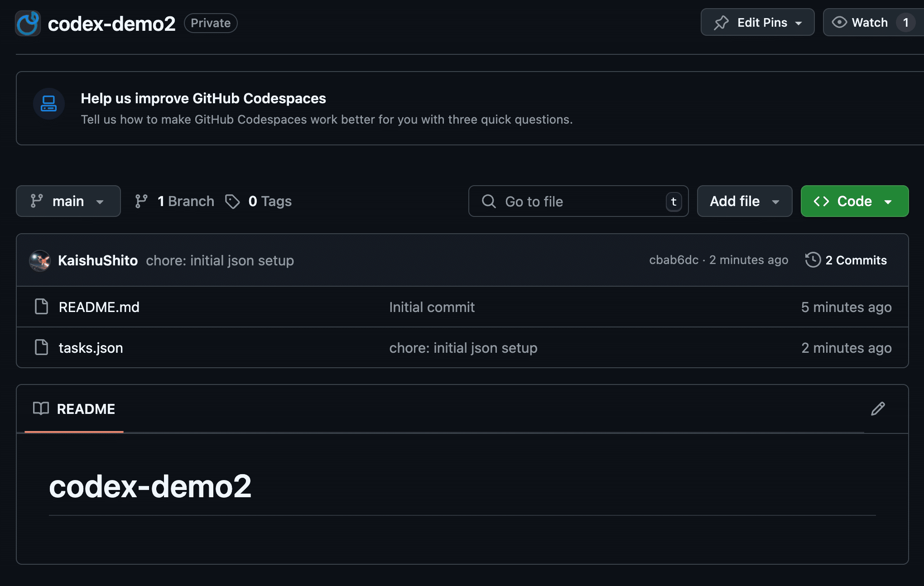Click the tasks.json file icon
Viewport: 924px width, 586px height.
tap(42, 347)
